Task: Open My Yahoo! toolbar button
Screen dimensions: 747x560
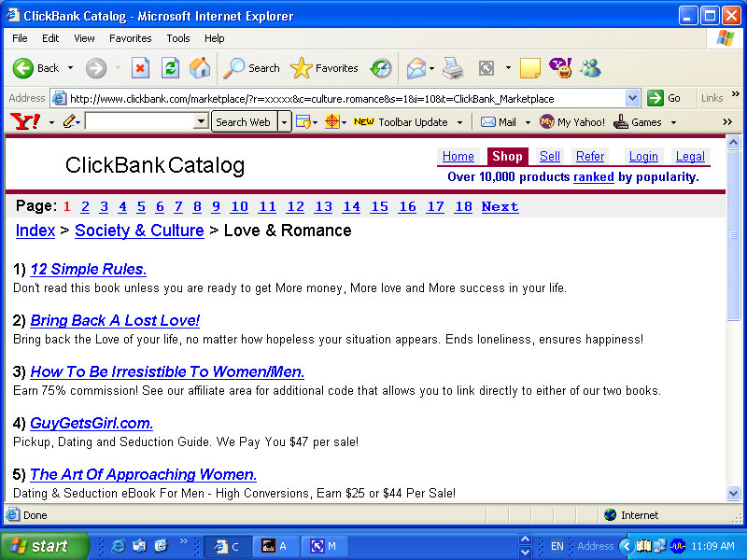Action: 572,122
